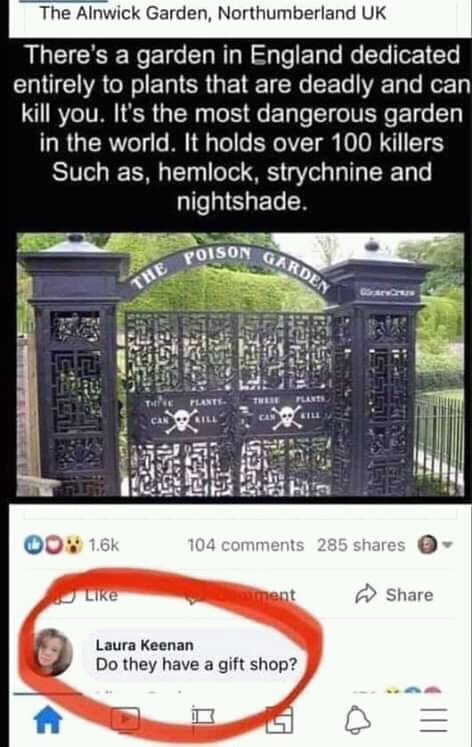Click the wow reaction emoji
The image size is (472, 747).
tap(73, 545)
